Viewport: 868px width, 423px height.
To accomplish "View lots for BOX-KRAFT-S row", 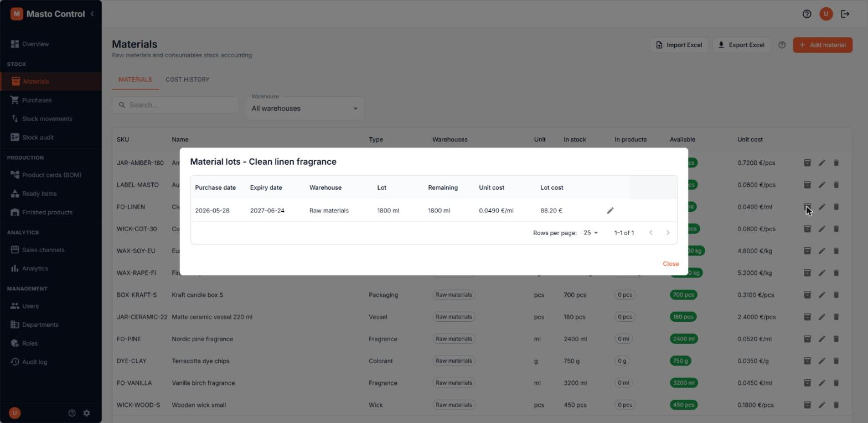I will (807, 295).
